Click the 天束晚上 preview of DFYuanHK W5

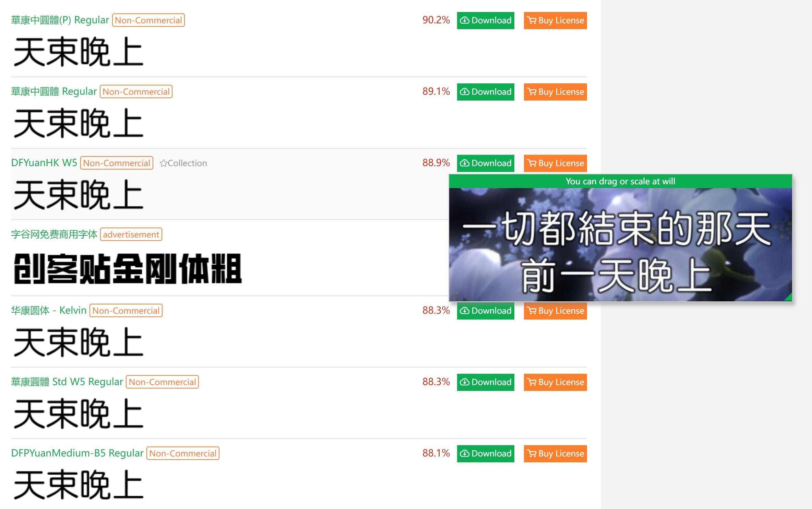pos(79,195)
